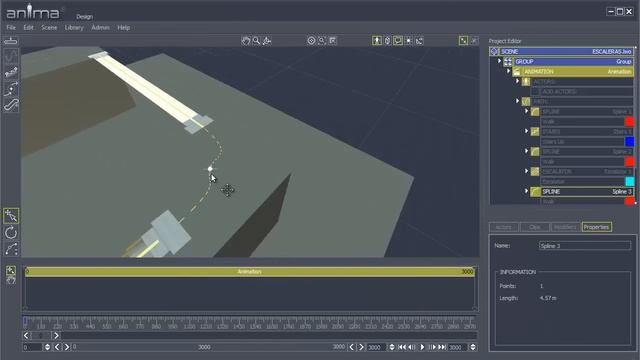Select the dimmed spline tool in left toolbar
The height and width of the screenshot is (360, 640).
11,56
